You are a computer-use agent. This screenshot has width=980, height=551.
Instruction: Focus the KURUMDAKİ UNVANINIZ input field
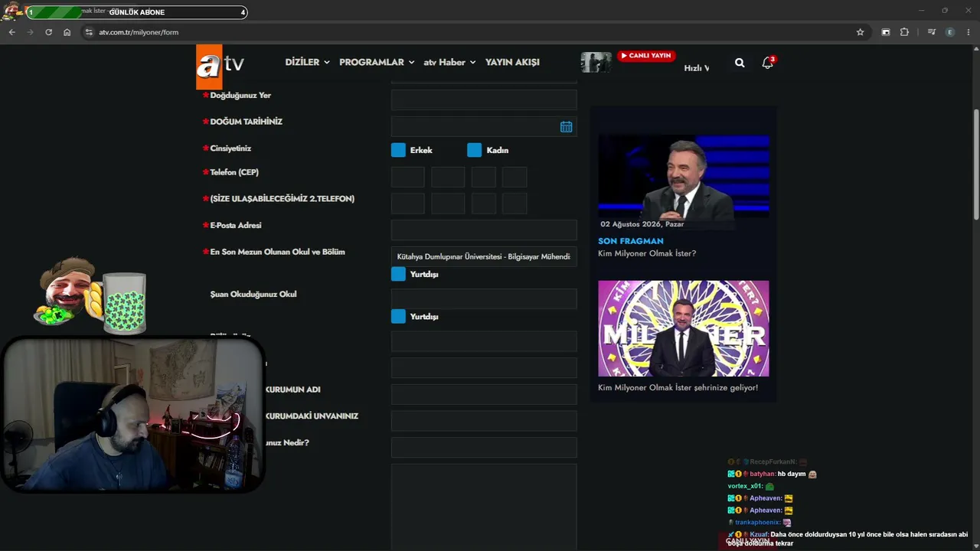pyautogui.click(x=484, y=421)
